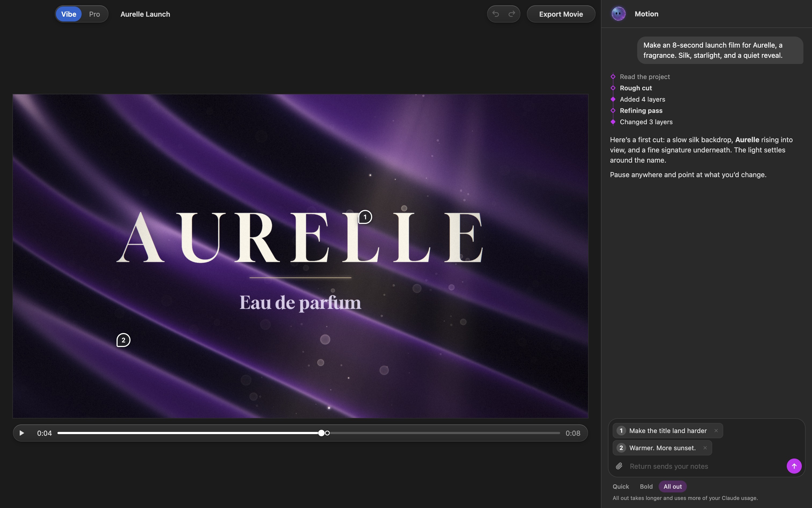This screenshot has width=812, height=508.
Task: Click the 'Added 4 layers' step
Action: tap(642, 99)
